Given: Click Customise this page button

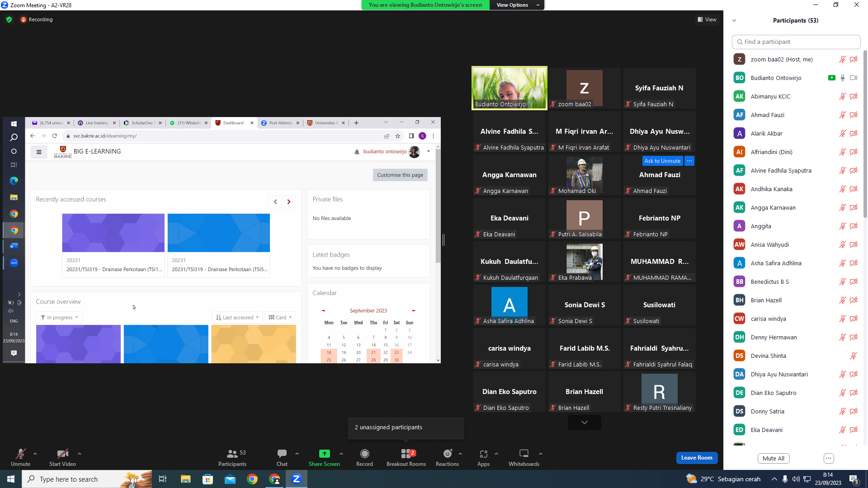Looking at the screenshot, I should (400, 175).
